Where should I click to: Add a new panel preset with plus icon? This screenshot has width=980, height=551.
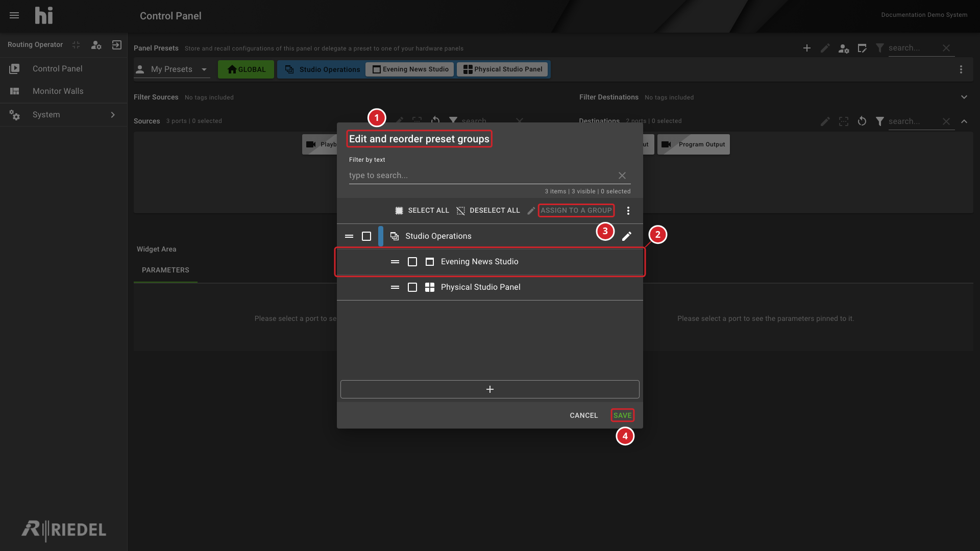point(807,48)
